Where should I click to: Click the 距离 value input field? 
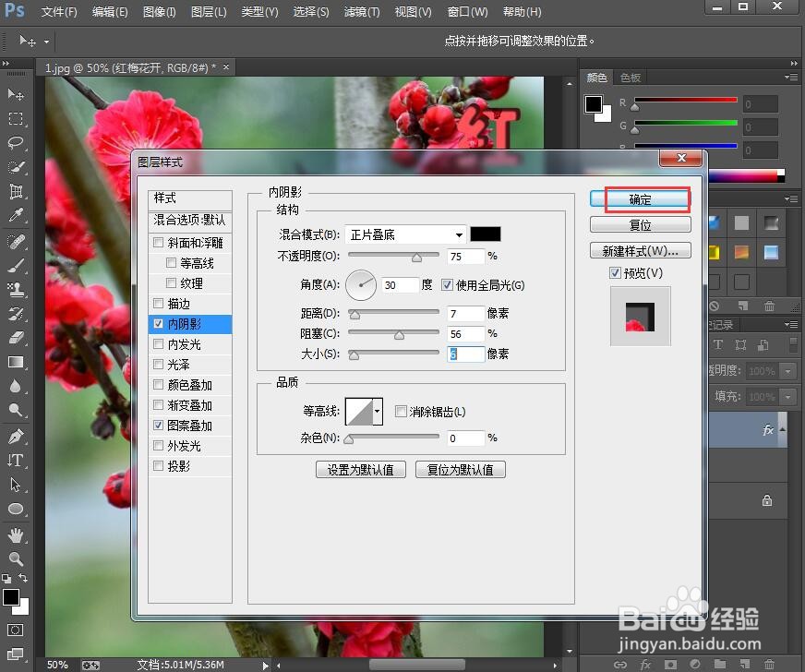[x=465, y=313]
